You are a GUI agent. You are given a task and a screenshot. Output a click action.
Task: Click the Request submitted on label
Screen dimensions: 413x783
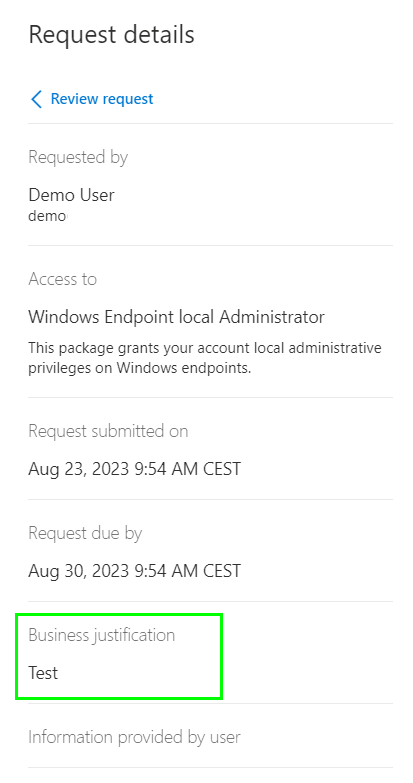pos(108,431)
